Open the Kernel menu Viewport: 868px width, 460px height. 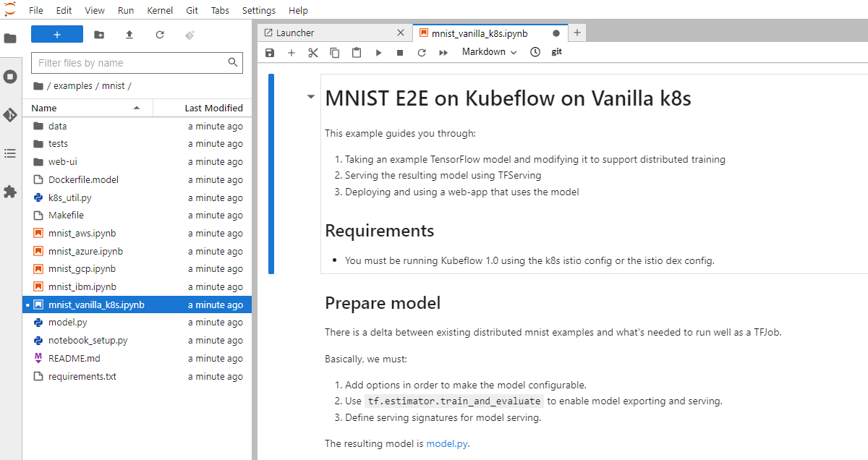(160, 10)
